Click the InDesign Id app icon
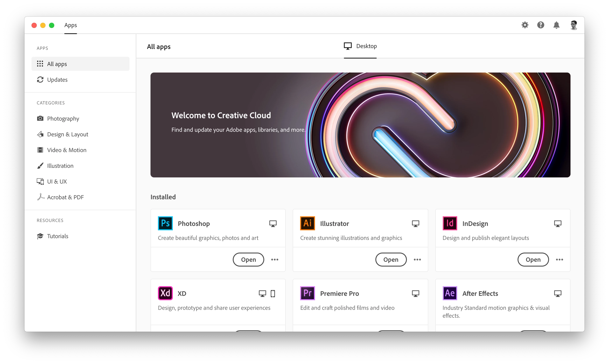Screen dimensions: 609x364 [x=450, y=223]
